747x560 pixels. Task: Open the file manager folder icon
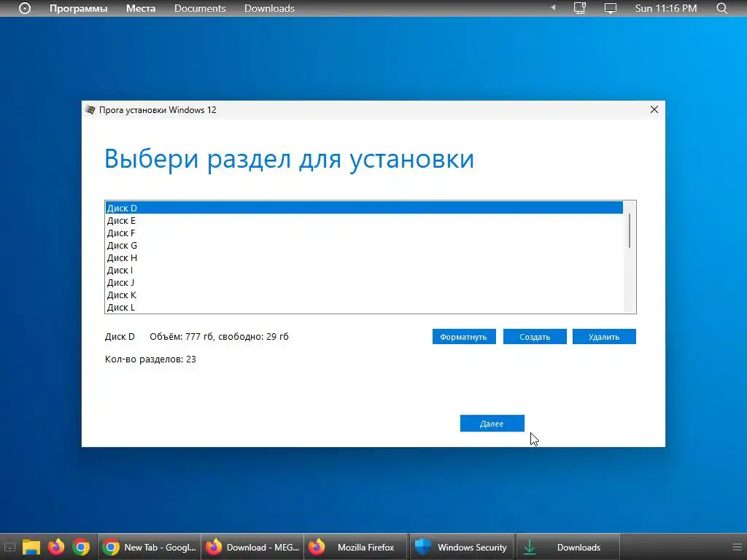click(x=31, y=547)
